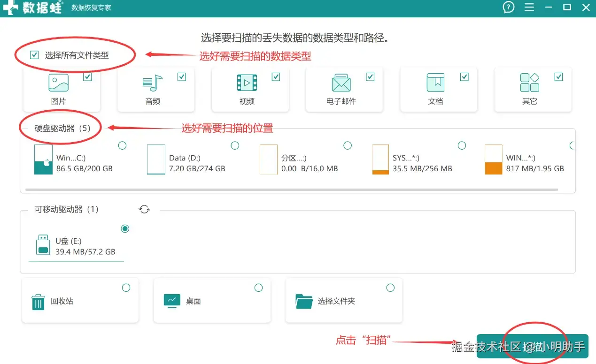Select the 回收站 radio button

[126, 288]
